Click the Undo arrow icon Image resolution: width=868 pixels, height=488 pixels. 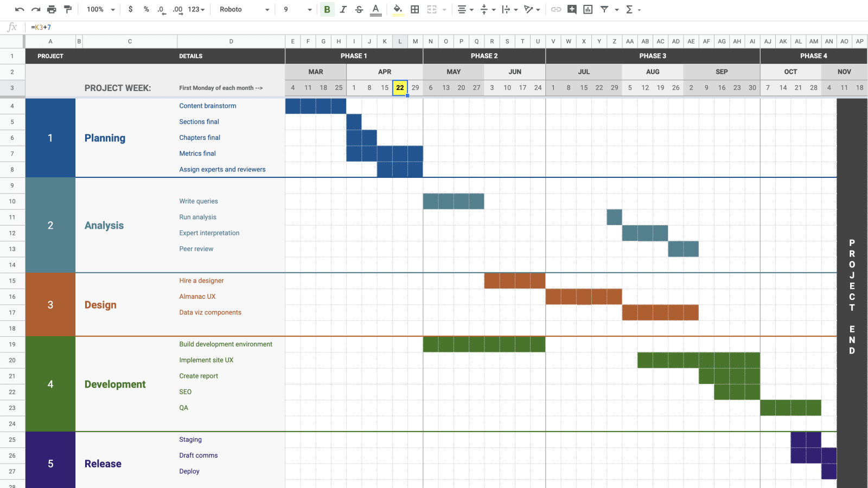pyautogui.click(x=20, y=9)
